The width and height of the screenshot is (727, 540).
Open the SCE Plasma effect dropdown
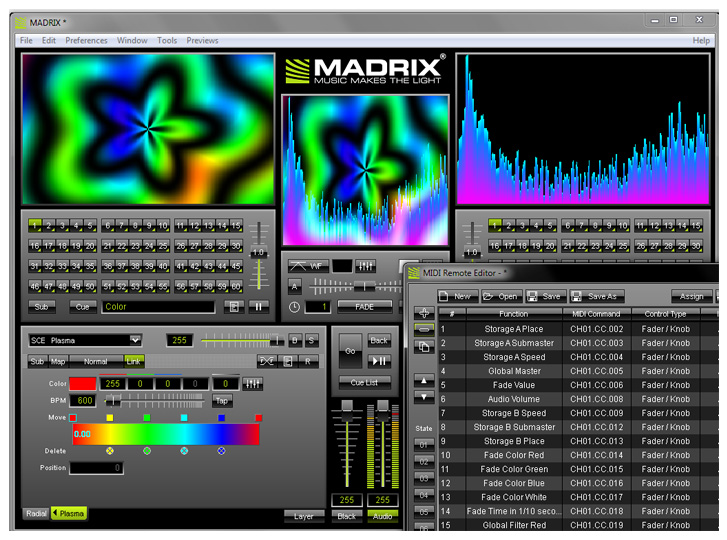[85, 340]
